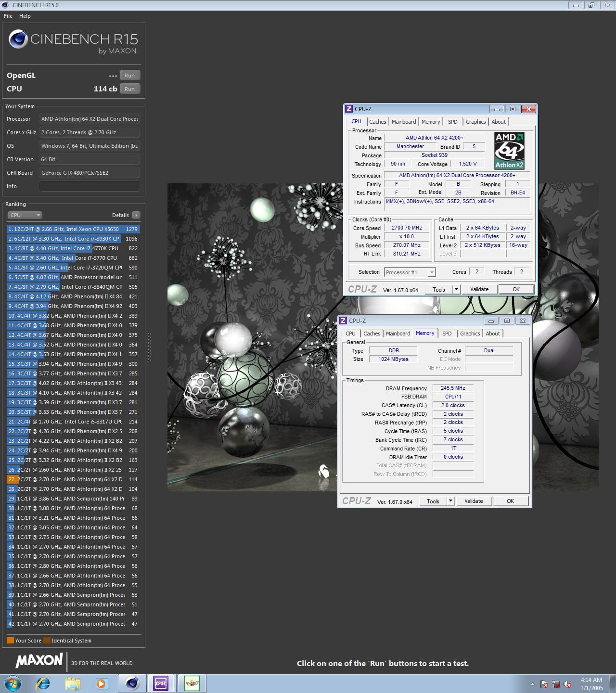This screenshot has width=616, height=693.
Task: Run the OpenGL benchmark test
Action: click(130, 76)
